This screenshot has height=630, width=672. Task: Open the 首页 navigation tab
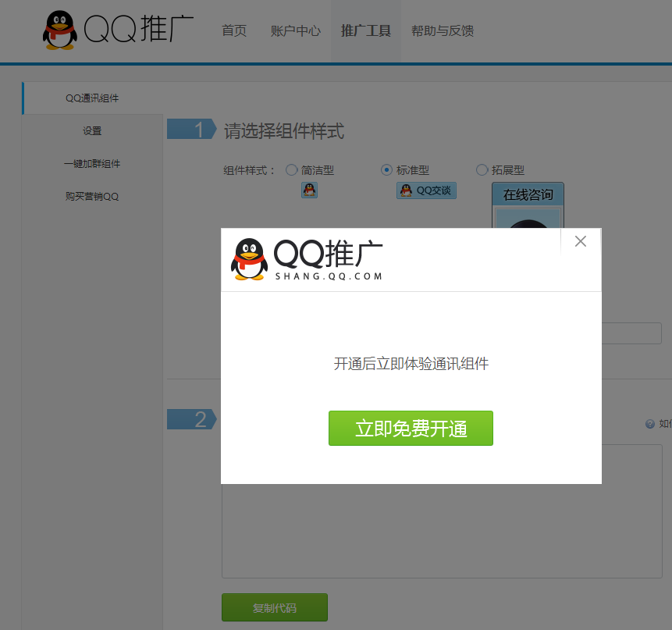pyautogui.click(x=234, y=31)
